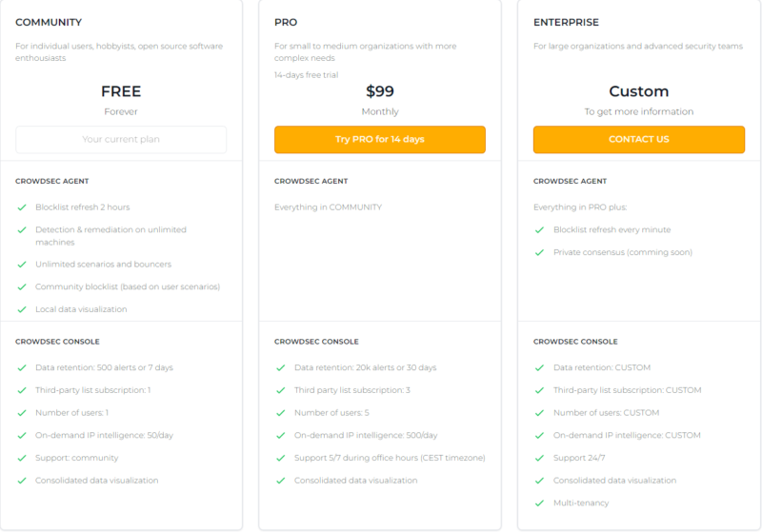Click checkmark next to Unlimited scenarios and bouncers
Viewport: 762px width, 532px height.
click(21, 264)
